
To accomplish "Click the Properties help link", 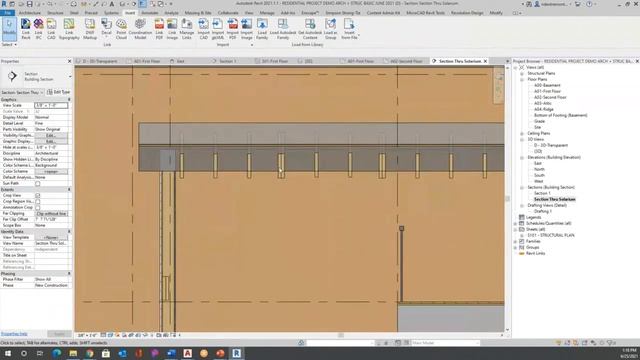I will (x=14, y=334).
